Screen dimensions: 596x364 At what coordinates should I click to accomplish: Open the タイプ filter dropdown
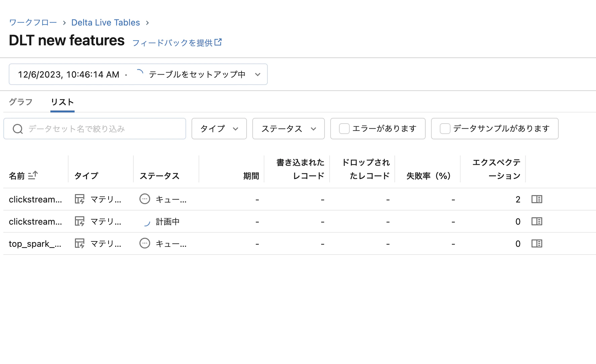pyautogui.click(x=219, y=129)
